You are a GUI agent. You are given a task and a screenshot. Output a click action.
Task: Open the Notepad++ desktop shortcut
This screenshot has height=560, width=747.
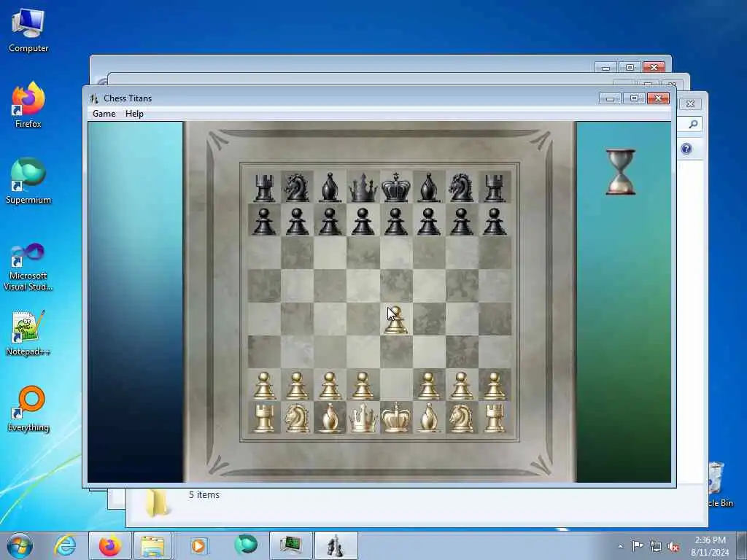28,332
